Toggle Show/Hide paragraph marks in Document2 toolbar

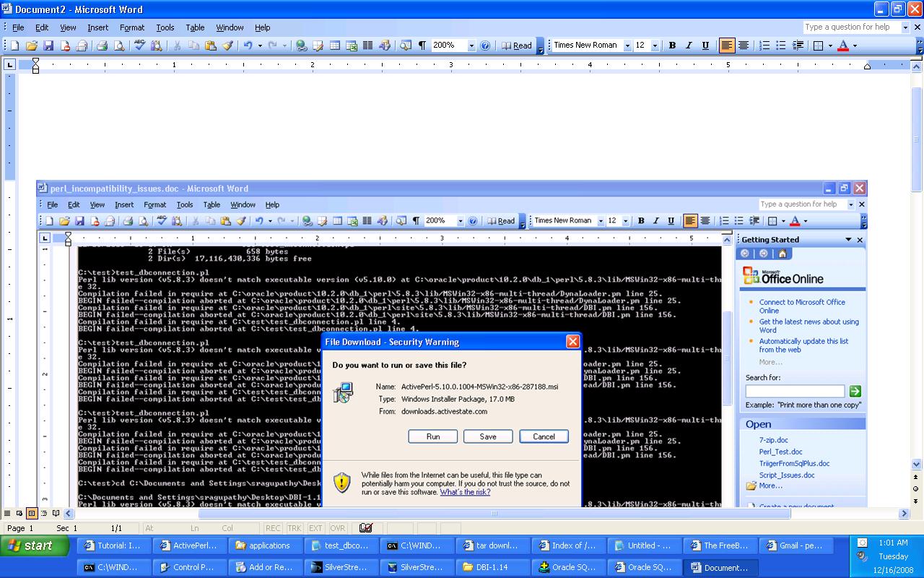click(422, 46)
